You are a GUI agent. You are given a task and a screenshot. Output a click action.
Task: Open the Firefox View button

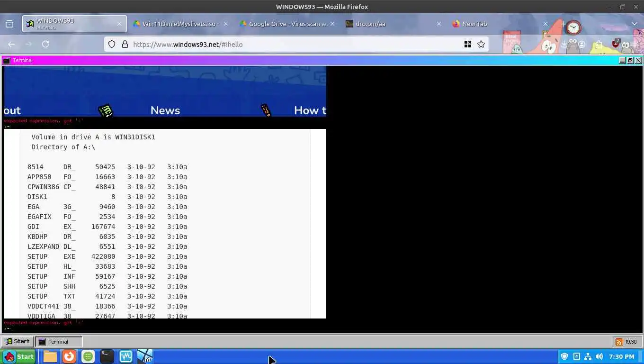(9, 24)
